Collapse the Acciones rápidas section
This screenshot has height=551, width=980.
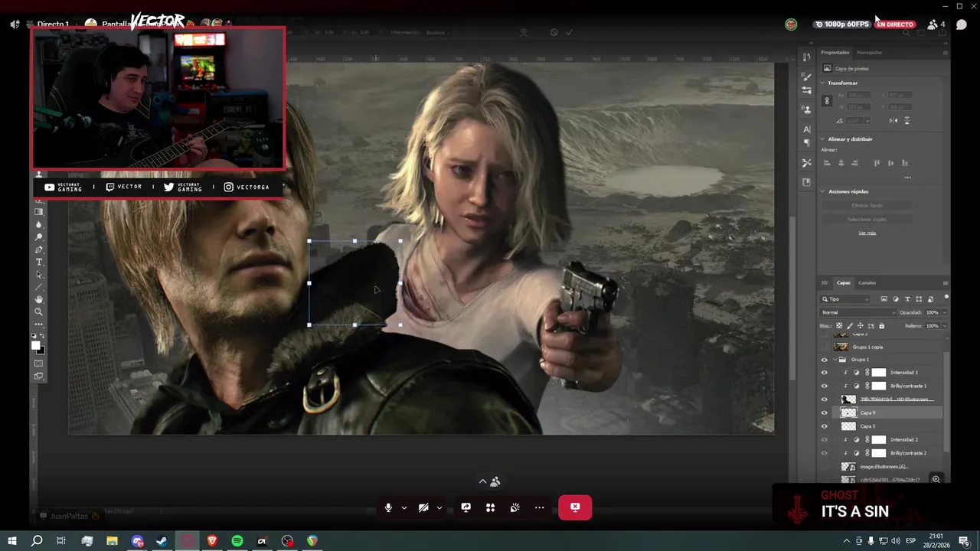[x=823, y=191]
